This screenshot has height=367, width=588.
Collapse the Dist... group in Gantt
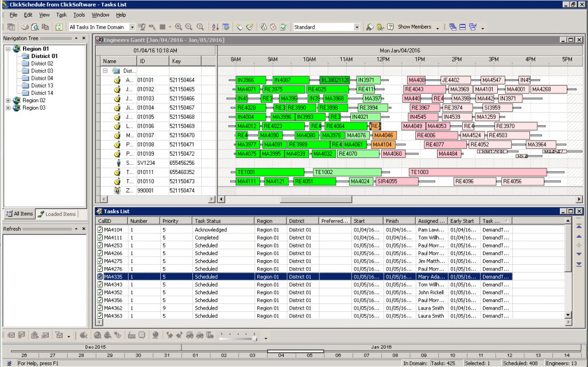[x=106, y=71]
